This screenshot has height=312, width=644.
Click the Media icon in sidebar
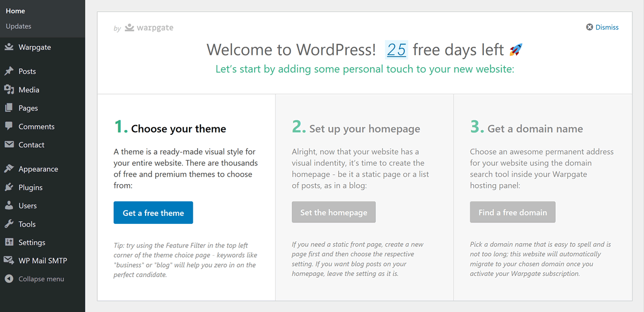9,90
